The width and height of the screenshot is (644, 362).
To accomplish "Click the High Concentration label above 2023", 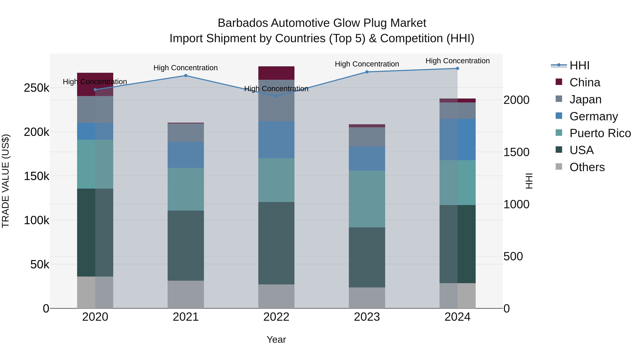I will tap(367, 64).
